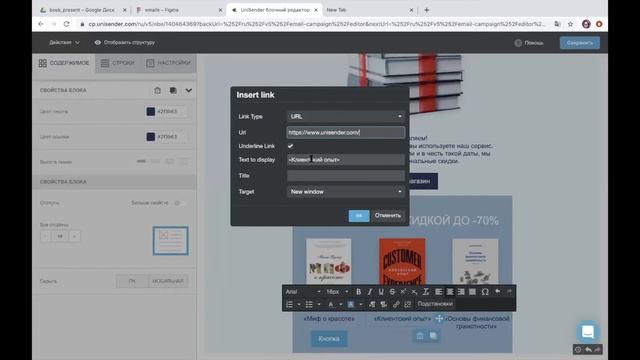640x360 pixels.
Task: Toggle underline in text toolbar
Action: point(381,292)
